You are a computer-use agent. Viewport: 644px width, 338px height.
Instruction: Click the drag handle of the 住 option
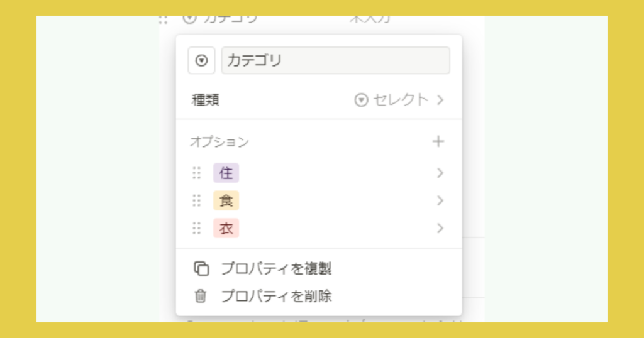(197, 173)
